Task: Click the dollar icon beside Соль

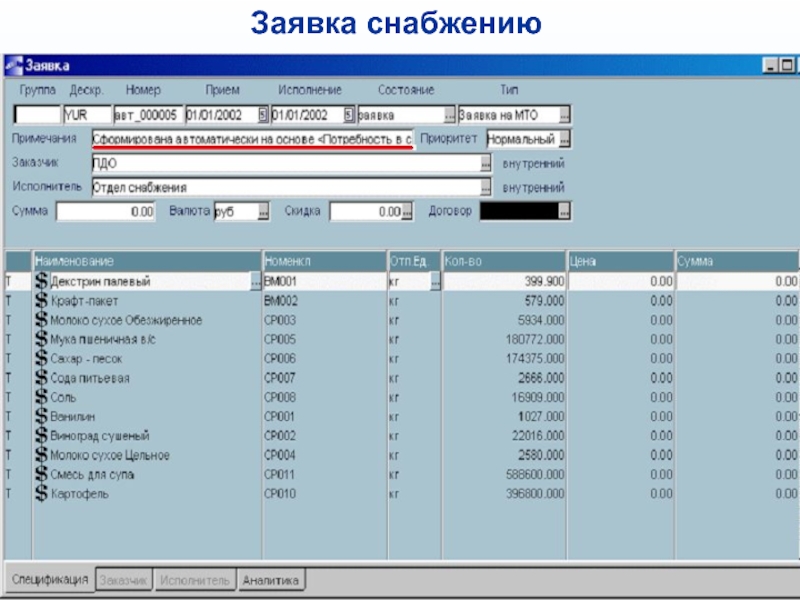Action: pos(41,397)
